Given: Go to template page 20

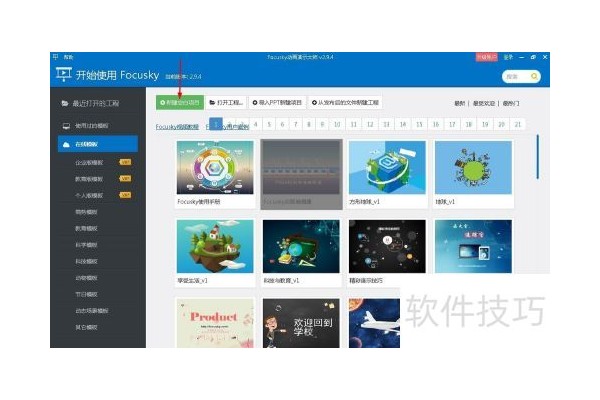Looking at the screenshot, I should click(502, 124).
